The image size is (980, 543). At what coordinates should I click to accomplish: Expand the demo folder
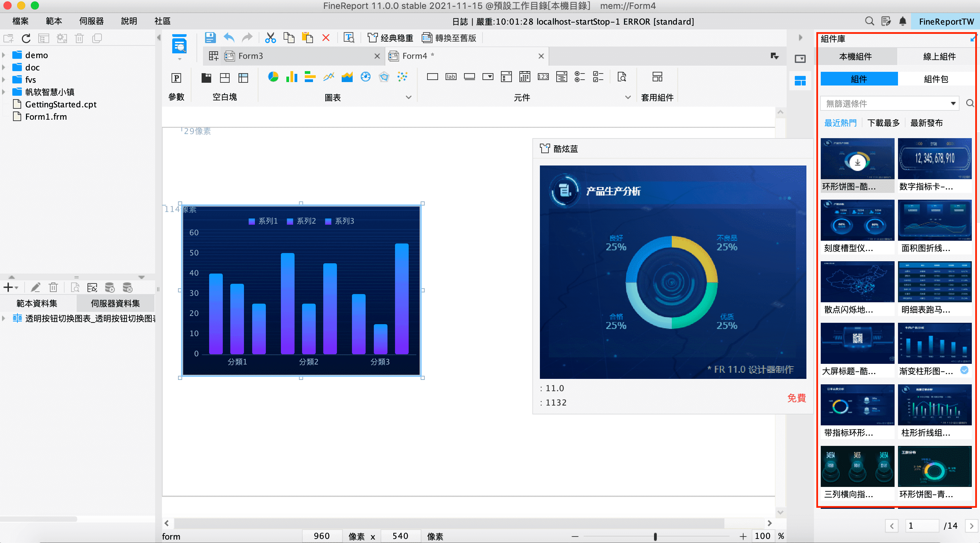click(x=4, y=55)
